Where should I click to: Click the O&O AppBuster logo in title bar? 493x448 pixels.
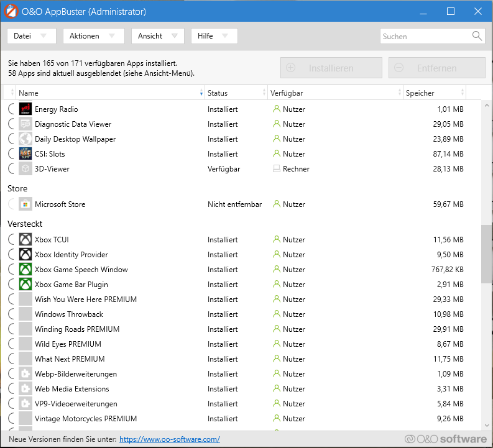(x=11, y=12)
